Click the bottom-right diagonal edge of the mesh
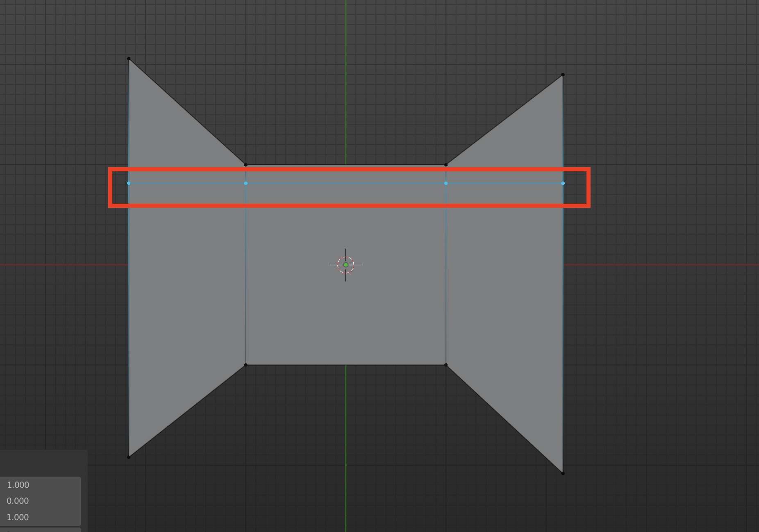Screen dimensions: 759x532 pyautogui.click(x=504, y=419)
